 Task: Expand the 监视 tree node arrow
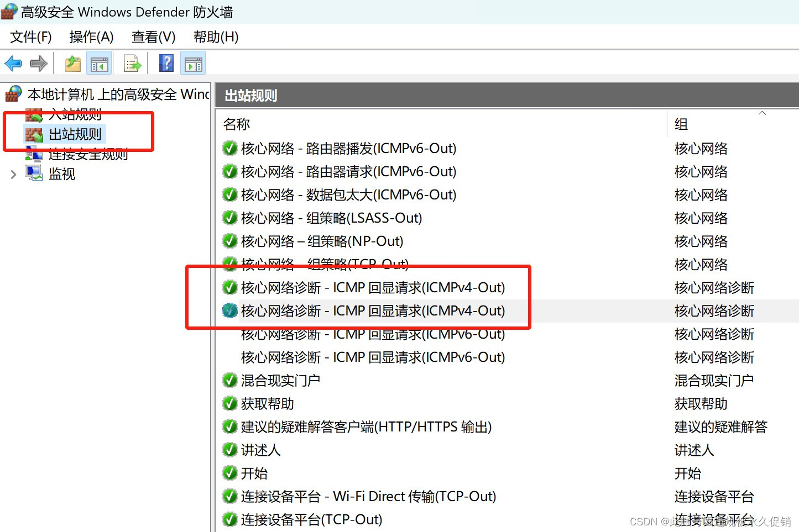tap(14, 175)
